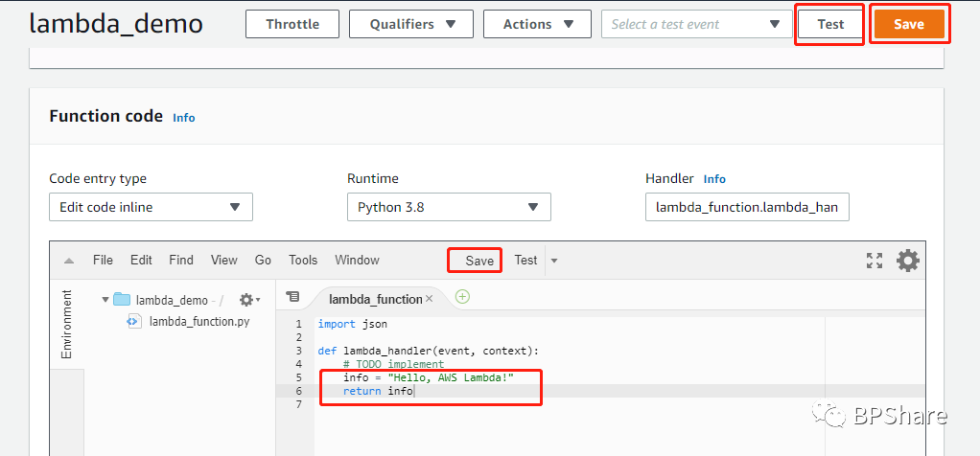Select lambda_function.py file in tree

pyautogui.click(x=198, y=321)
